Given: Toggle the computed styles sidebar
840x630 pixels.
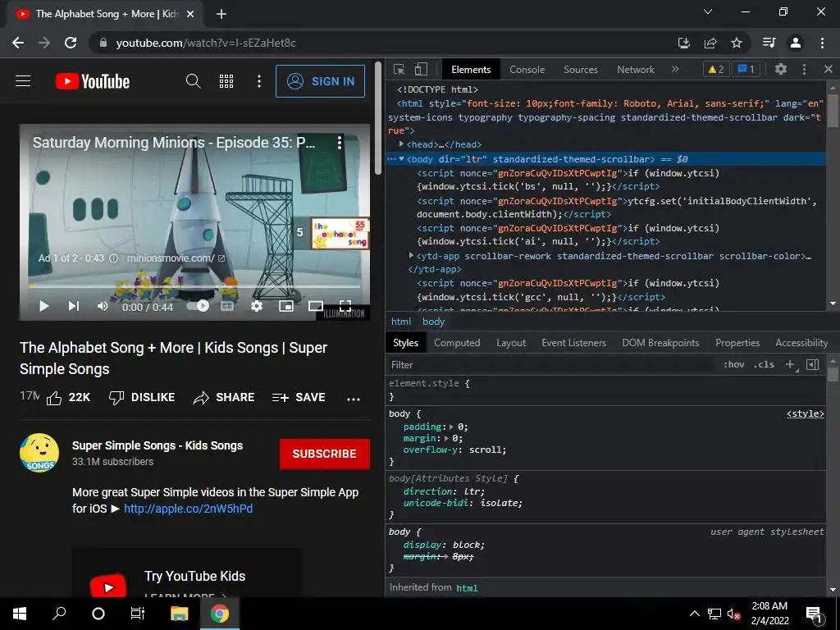Looking at the screenshot, I should (813, 364).
